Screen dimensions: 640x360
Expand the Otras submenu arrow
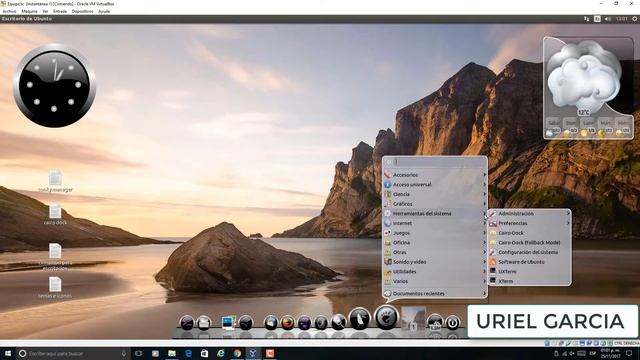(x=484, y=252)
